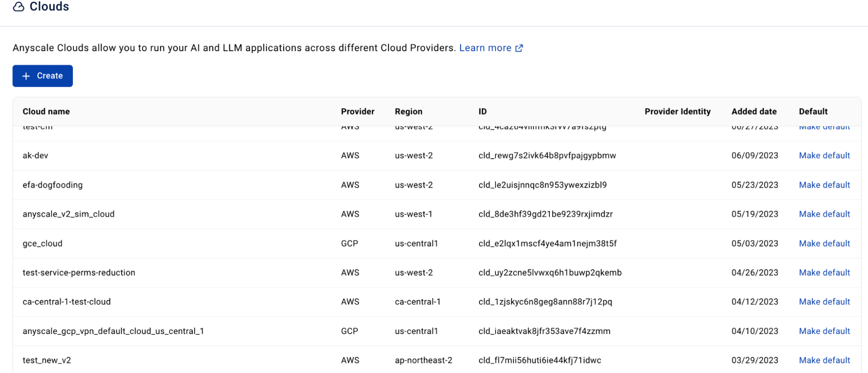Screen dimensions: 868x373
Task: Select the ca-central-1-test-cloud name
Action: click(x=66, y=301)
